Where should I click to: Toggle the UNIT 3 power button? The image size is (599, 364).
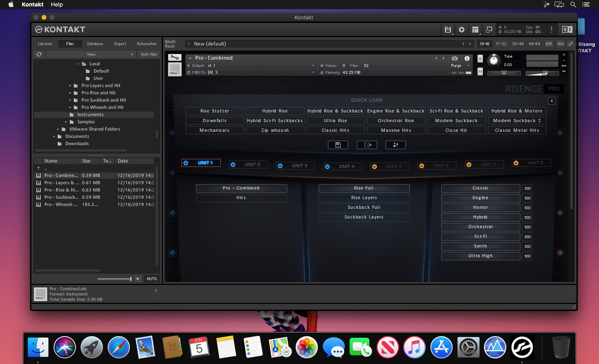tap(280, 166)
